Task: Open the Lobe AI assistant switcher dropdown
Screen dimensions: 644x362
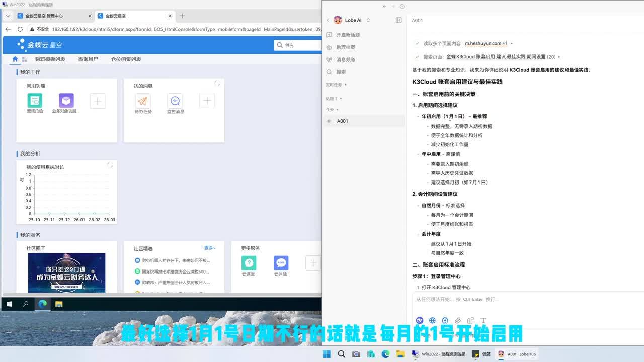Action: click(368, 20)
